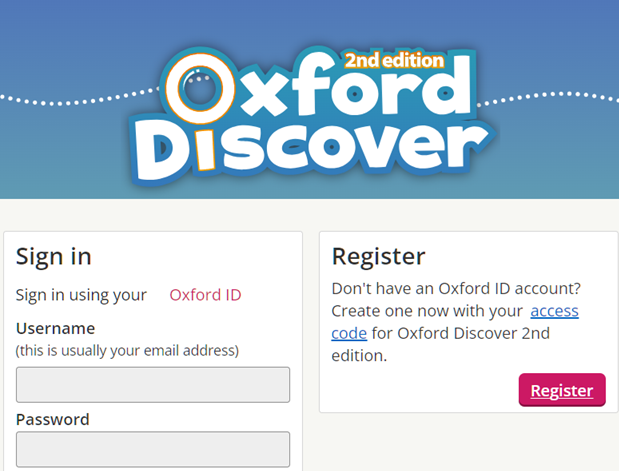This screenshot has height=471, width=619.
Task: Focus the Password input field
Action: 153,449
